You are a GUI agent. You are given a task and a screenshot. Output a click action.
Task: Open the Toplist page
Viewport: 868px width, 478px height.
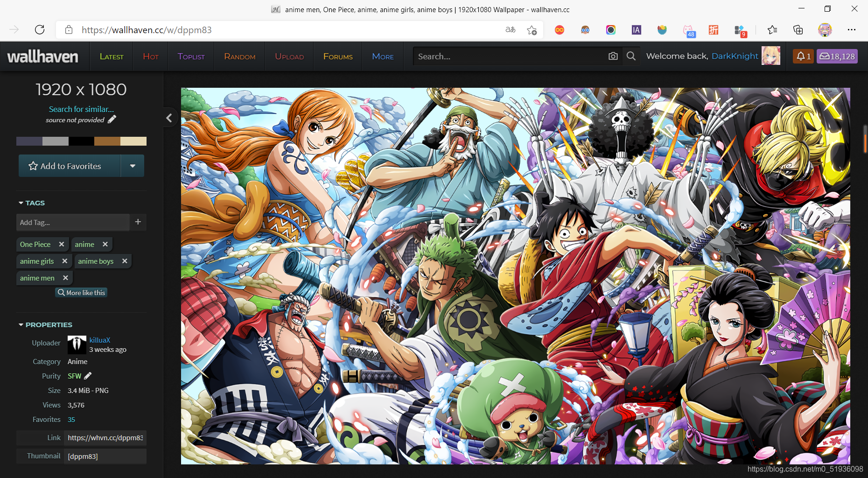tap(191, 56)
